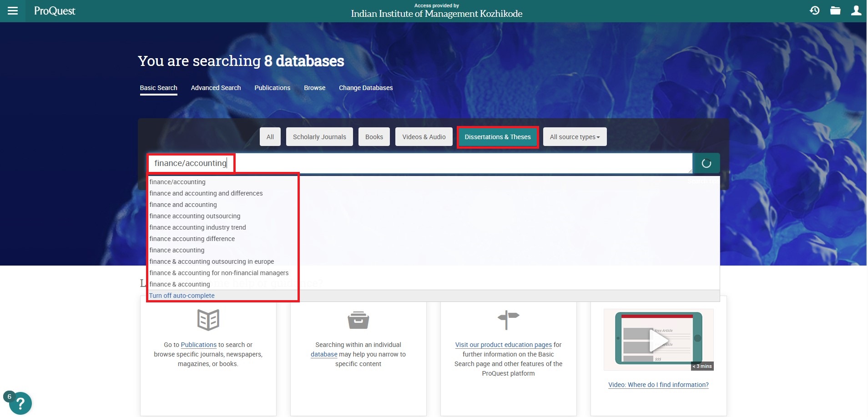Open the help question mark bubble

click(x=20, y=403)
